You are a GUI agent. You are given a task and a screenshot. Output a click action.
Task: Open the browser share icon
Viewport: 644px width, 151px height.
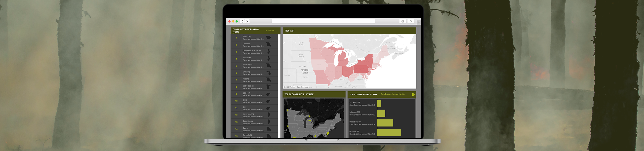pyautogui.click(x=403, y=21)
